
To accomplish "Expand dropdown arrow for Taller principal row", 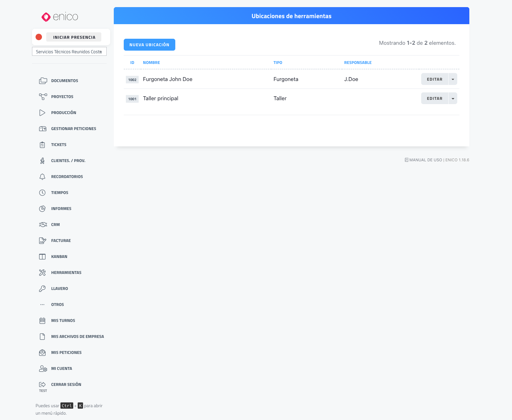I will tap(453, 98).
